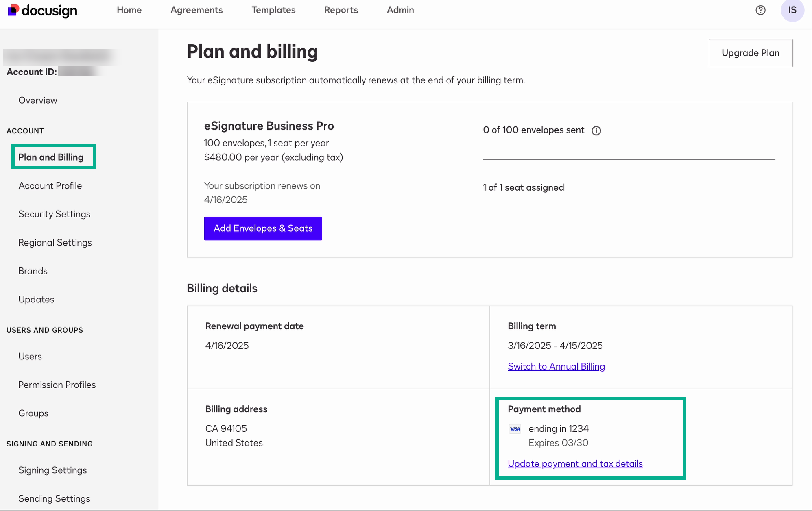Select Overview in the sidebar

(x=38, y=100)
